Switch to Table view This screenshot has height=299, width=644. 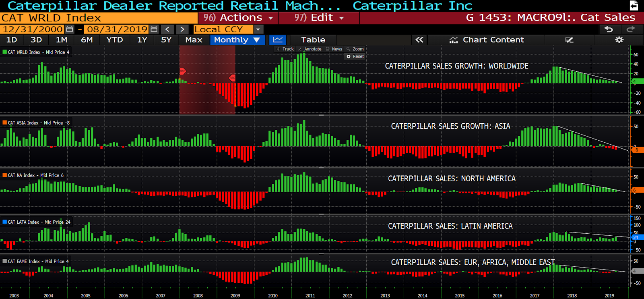313,39
